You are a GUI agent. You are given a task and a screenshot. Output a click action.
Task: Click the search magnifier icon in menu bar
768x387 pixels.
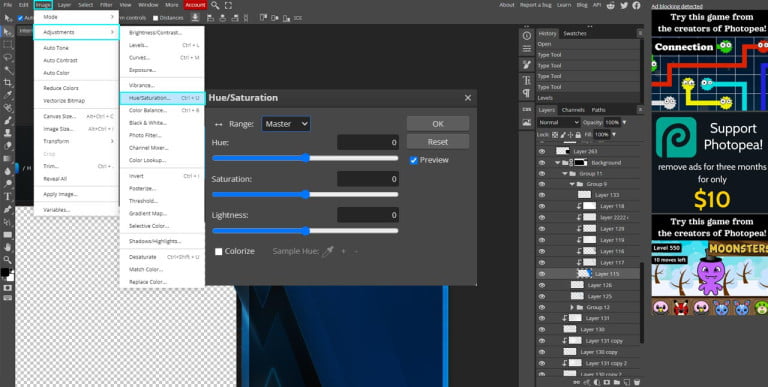[x=215, y=5]
